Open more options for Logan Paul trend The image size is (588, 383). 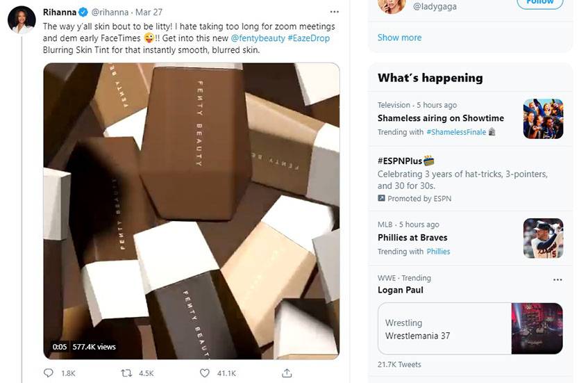[x=557, y=279]
